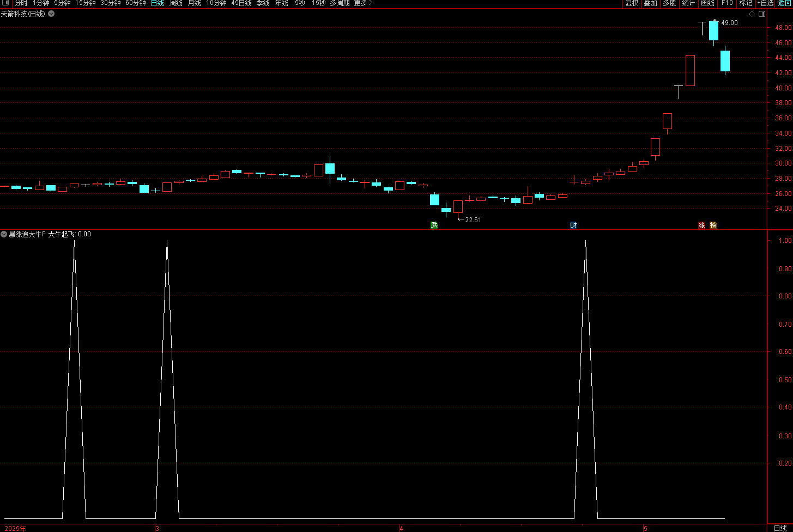Click the red 涨 event marker
This screenshot has width=793, height=532.
(701, 225)
